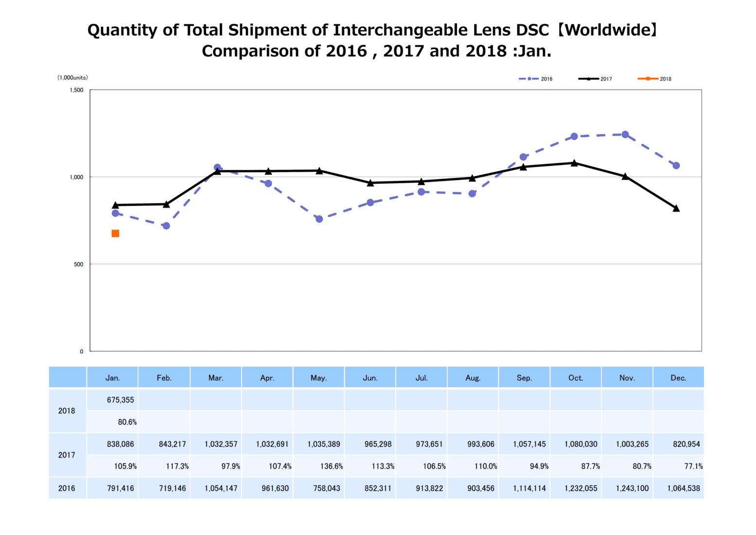Screen dimensions: 756x535
Task: Click the 136.6% cell under May
Action: (x=331, y=466)
